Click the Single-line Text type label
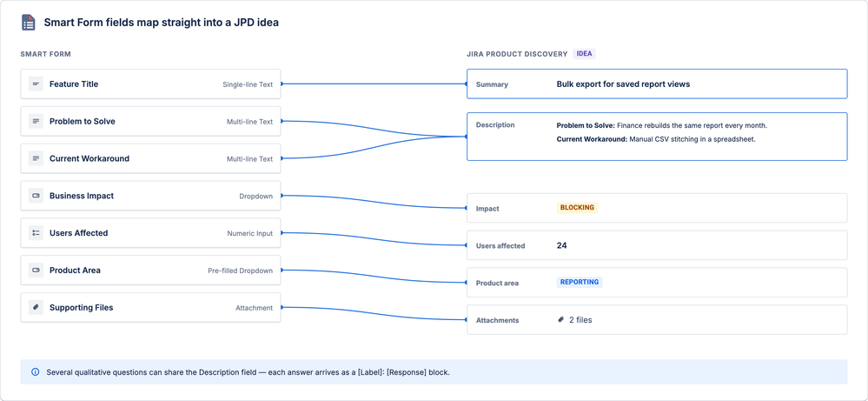This screenshot has height=401, width=868. (248, 84)
